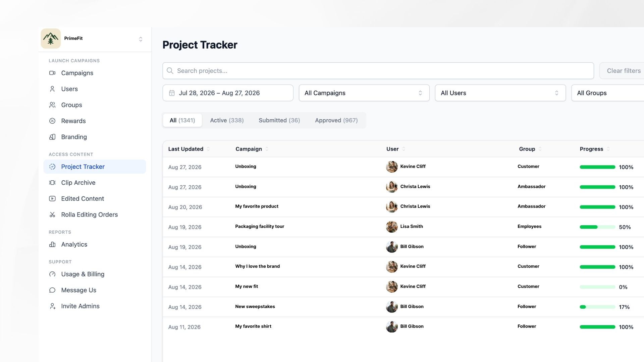This screenshot has height=362, width=644.
Task: Click the Message Us chat bubble icon
Action: 52,290
